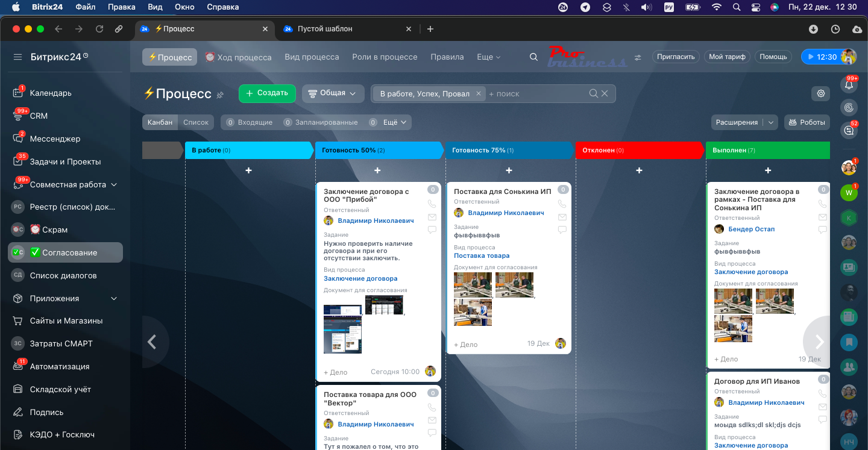Screen dimensions: 868x450
Task: Open Задачи и Проекты in sidebar
Action: point(65,161)
